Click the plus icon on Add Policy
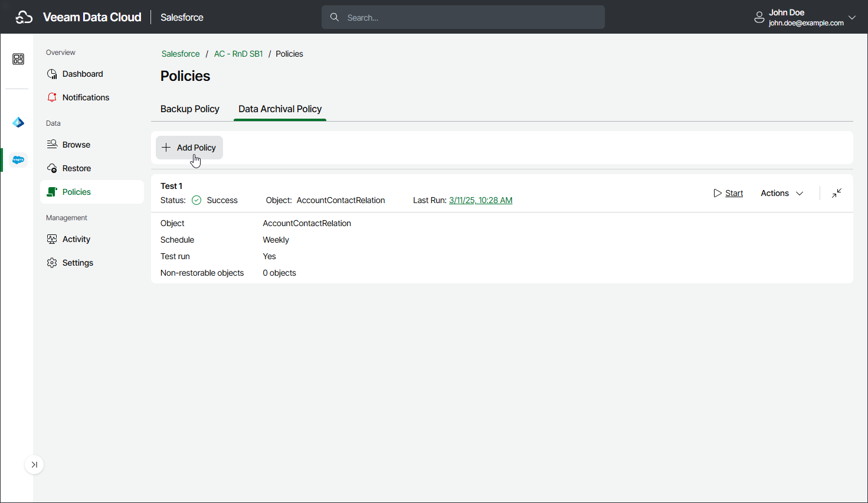This screenshot has height=503, width=868. (x=166, y=148)
